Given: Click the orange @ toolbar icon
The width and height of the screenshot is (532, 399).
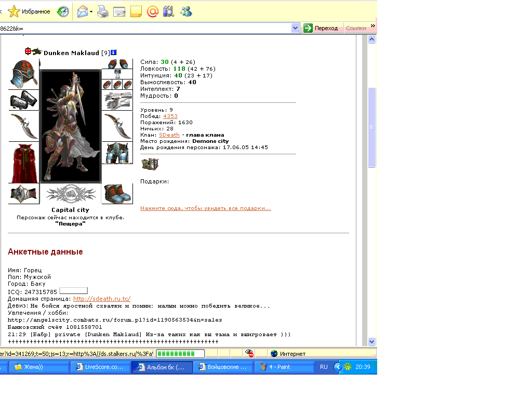Looking at the screenshot, I should tap(153, 11).
